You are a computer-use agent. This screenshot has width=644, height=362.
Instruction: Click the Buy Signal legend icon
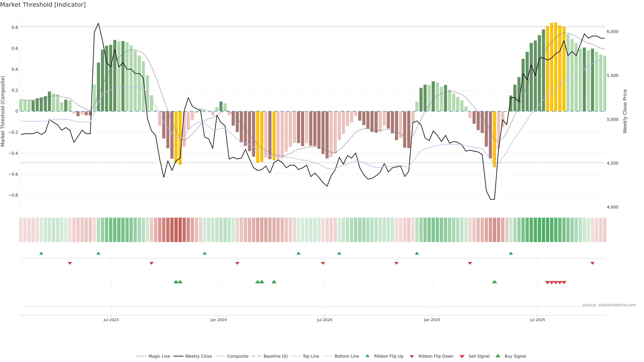(498, 356)
